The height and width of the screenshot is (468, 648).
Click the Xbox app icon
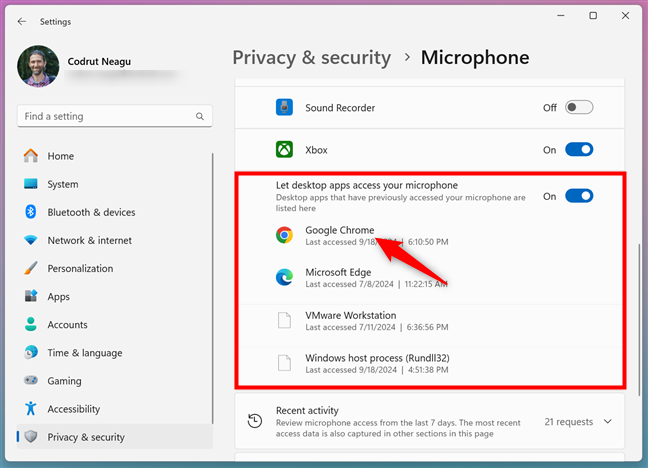[285, 150]
